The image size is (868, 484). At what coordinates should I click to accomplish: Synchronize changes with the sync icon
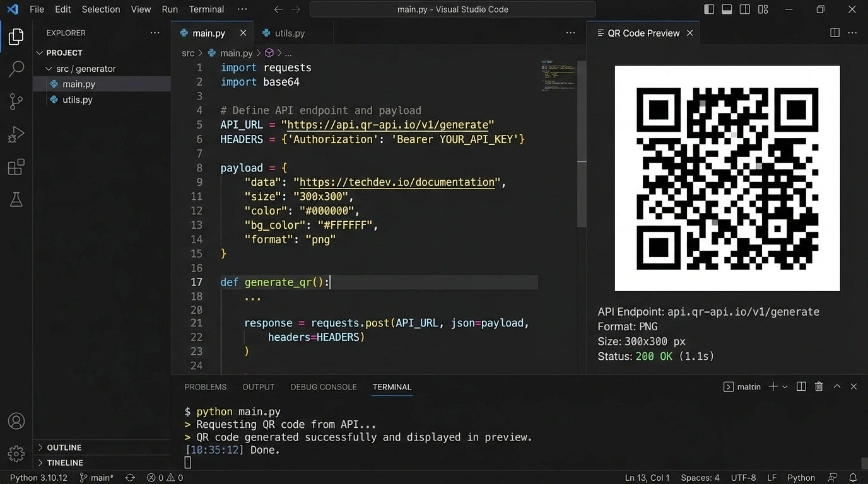tap(130, 478)
